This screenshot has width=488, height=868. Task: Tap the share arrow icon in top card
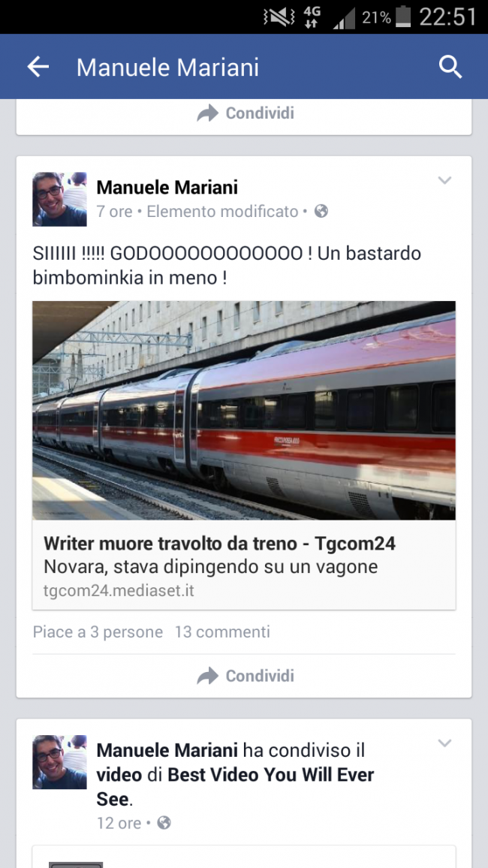pyautogui.click(x=207, y=113)
